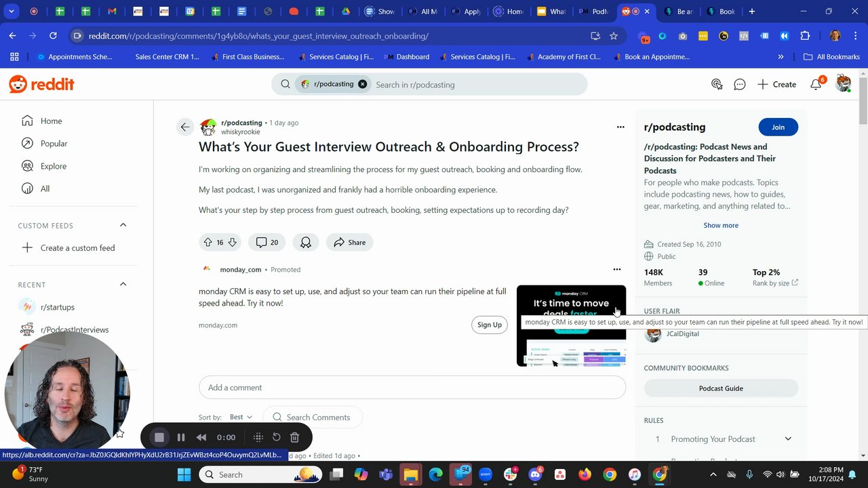The image size is (868, 488).
Task: Open the whiskyrookie author profile link
Action: [241, 132]
